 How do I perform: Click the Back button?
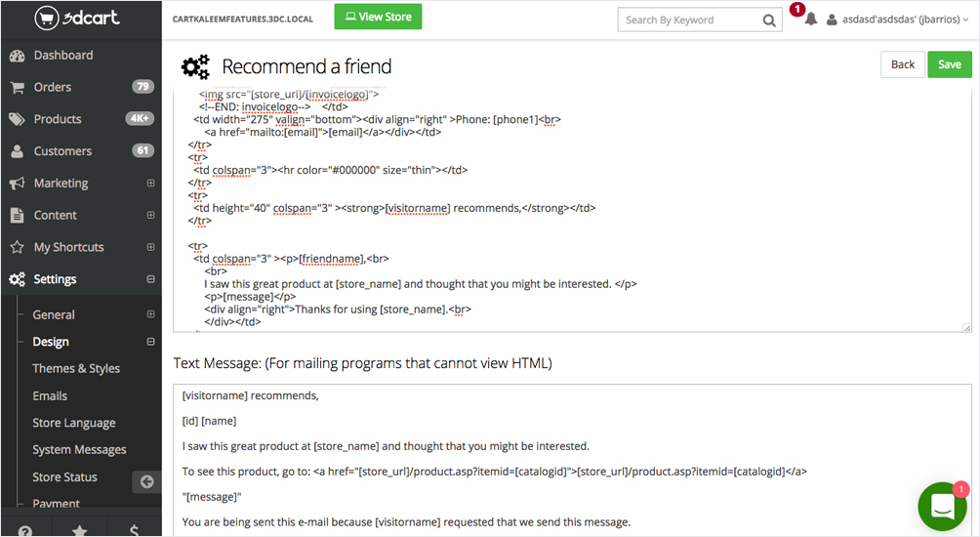(903, 64)
